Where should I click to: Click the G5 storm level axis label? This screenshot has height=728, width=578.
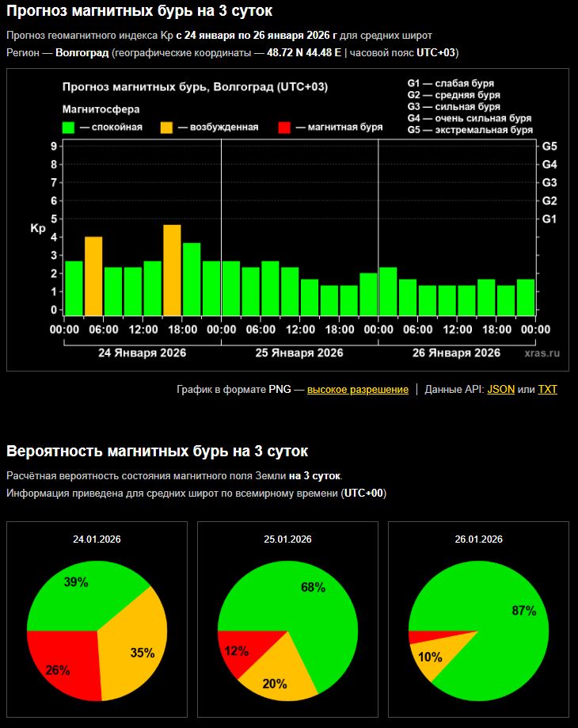coord(549,147)
